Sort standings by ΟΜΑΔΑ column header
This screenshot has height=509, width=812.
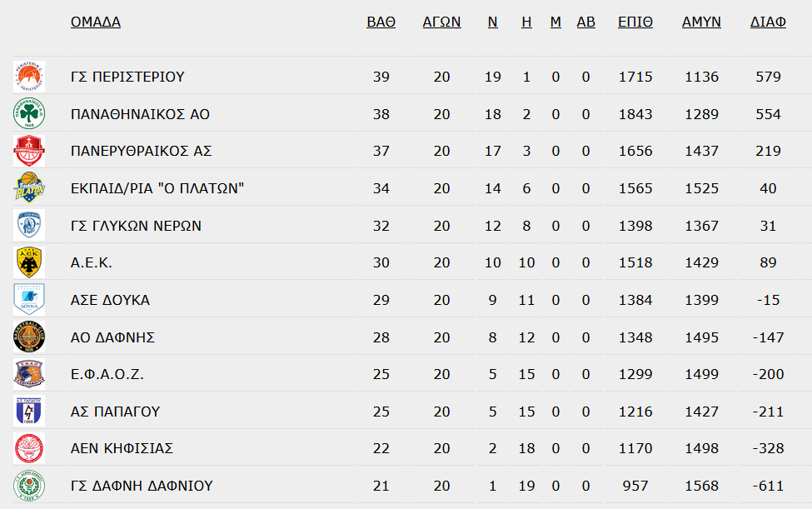(x=96, y=22)
